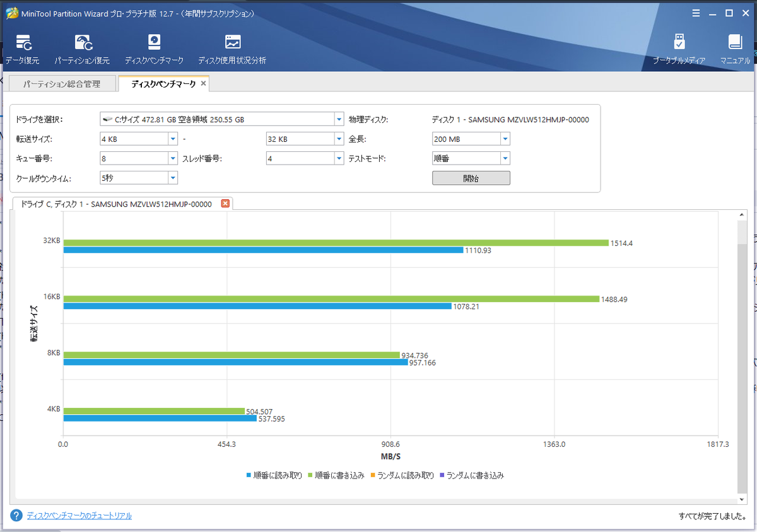This screenshot has height=532, width=757.
Task: Expand the ドライブを選択 drive dropdown
Action: tap(339, 119)
